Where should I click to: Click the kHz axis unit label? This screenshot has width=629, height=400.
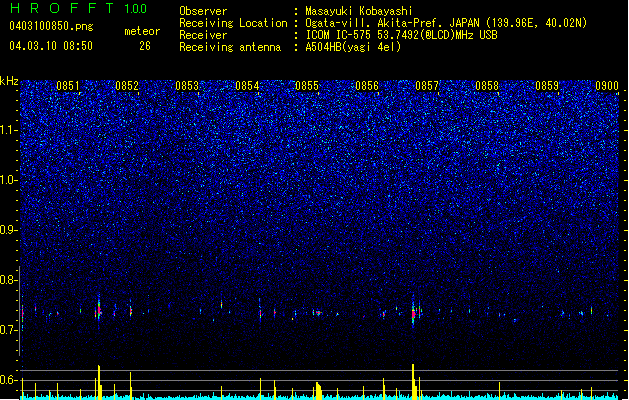9,81
